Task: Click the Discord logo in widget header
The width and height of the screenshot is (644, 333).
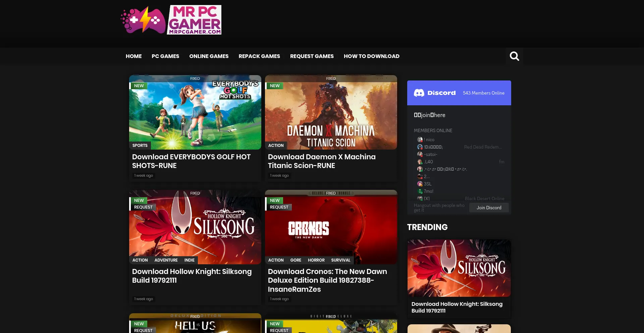Action: point(419,93)
